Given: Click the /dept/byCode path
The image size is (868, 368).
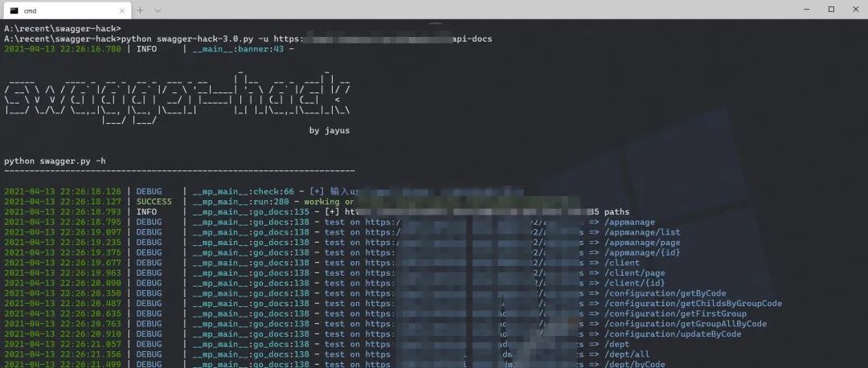Looking at the screenshot, I should pyautogui.click(x=634, y=365).
